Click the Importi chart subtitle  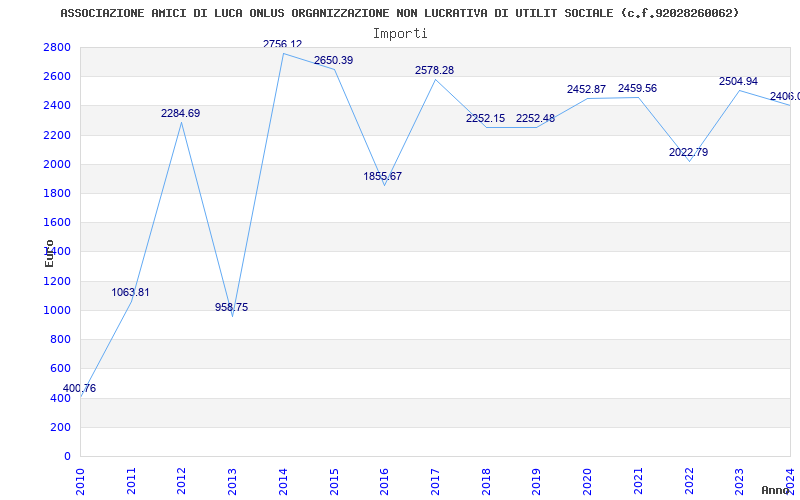click(400, 34)
